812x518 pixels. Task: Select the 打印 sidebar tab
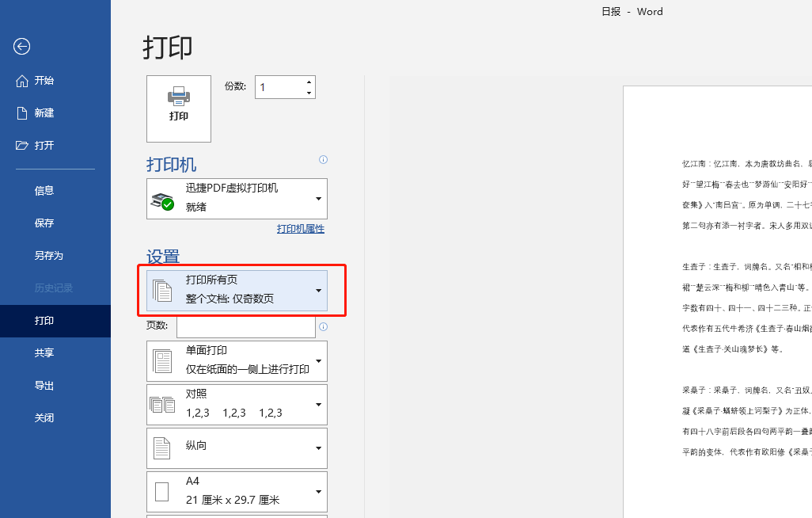55,321
